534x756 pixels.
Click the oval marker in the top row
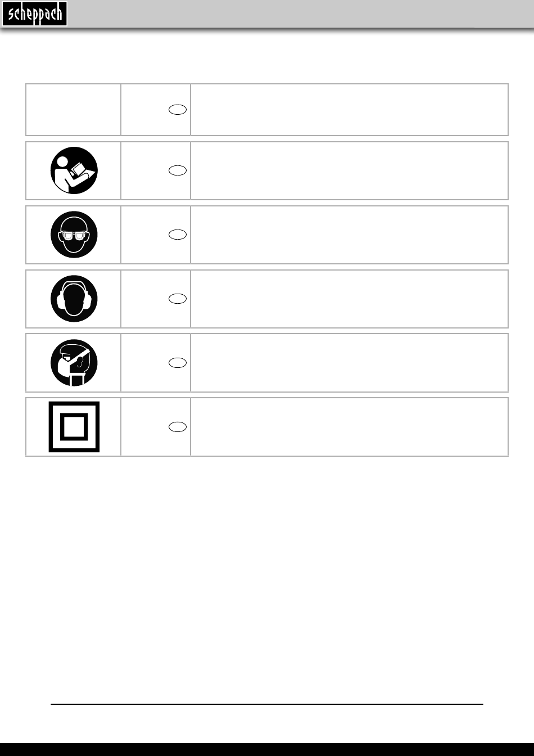(x=178, y=110)
